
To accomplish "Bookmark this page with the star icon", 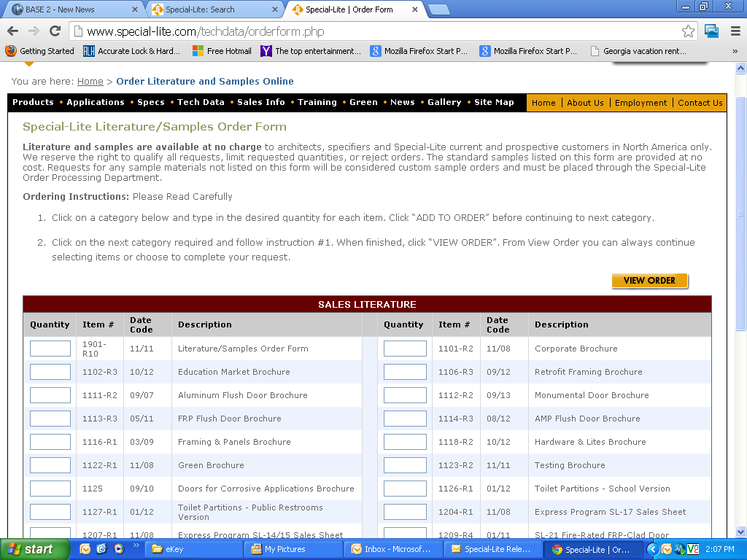I will pyautogui.click(x=688, y=31).
